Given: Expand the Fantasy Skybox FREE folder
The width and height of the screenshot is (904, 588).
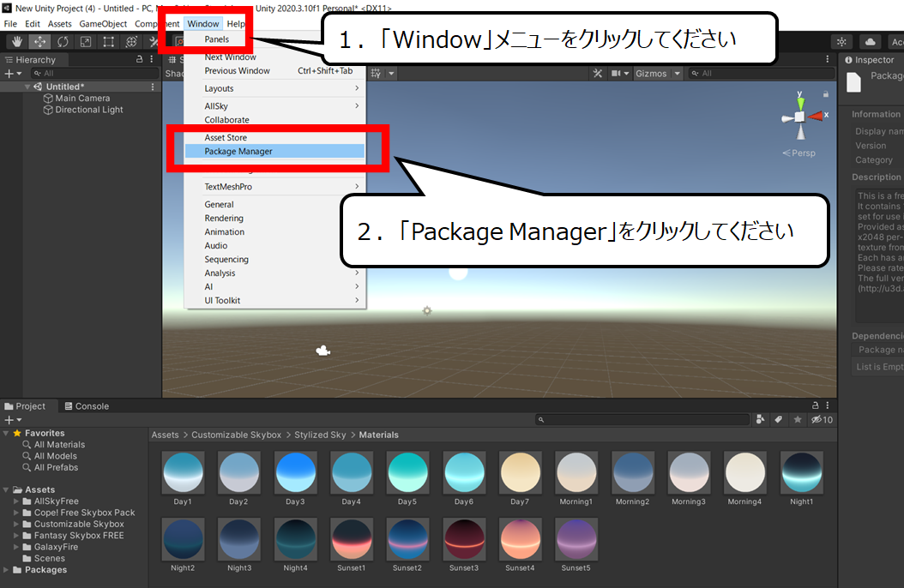Looking at the screenshot, I should [x=16, y=535].
